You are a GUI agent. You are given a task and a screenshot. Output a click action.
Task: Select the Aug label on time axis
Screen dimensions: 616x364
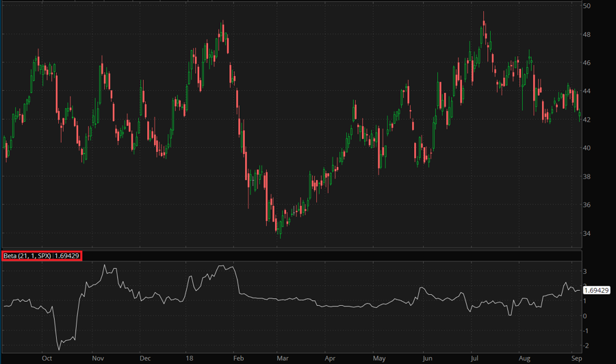(x=525, y=358)
